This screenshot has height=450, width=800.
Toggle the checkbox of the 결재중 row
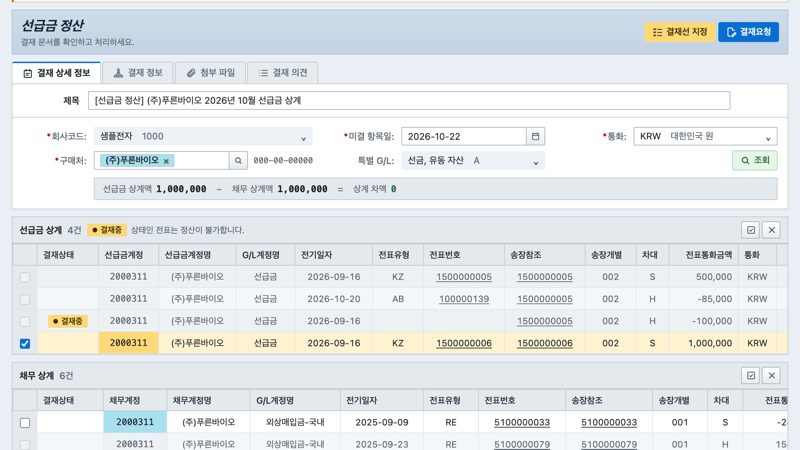25,321
